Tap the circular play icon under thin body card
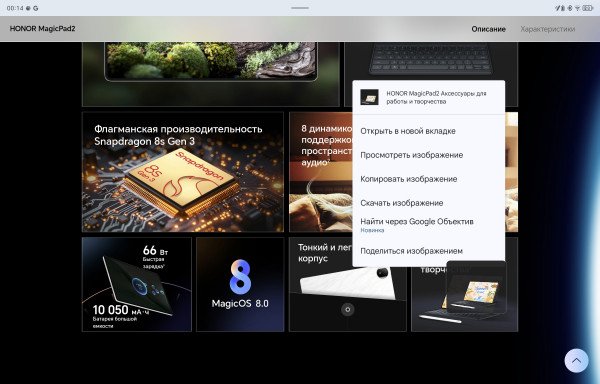The image size is (600, 384). click(347, 309)
